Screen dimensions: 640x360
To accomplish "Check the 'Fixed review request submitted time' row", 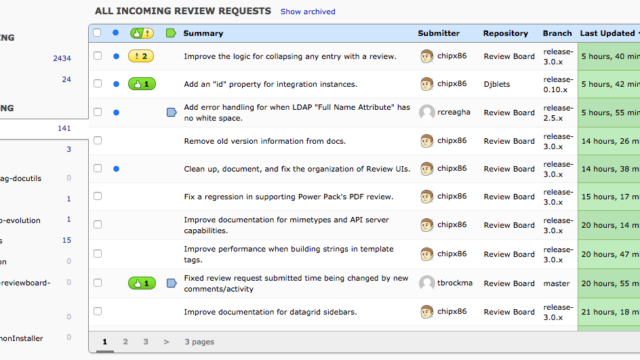I will point(98,282).
